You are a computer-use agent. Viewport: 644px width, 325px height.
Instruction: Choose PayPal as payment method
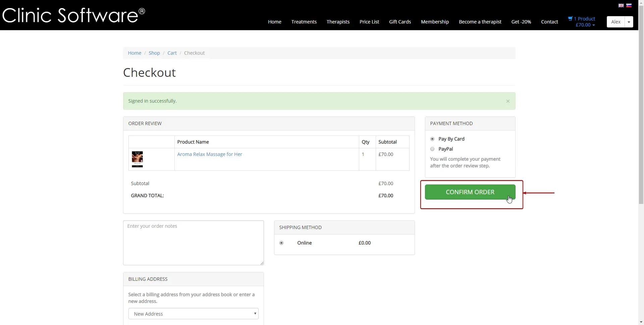tap(432, 149)
